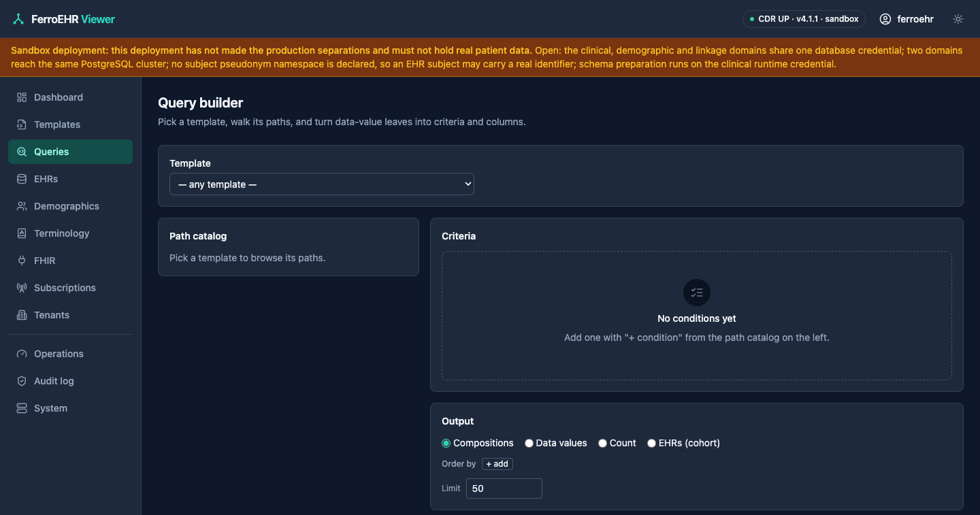Click into the Limit input field
Image resolution: width=980 pixels, height=515 pixels.
click(x=504, y=488)
